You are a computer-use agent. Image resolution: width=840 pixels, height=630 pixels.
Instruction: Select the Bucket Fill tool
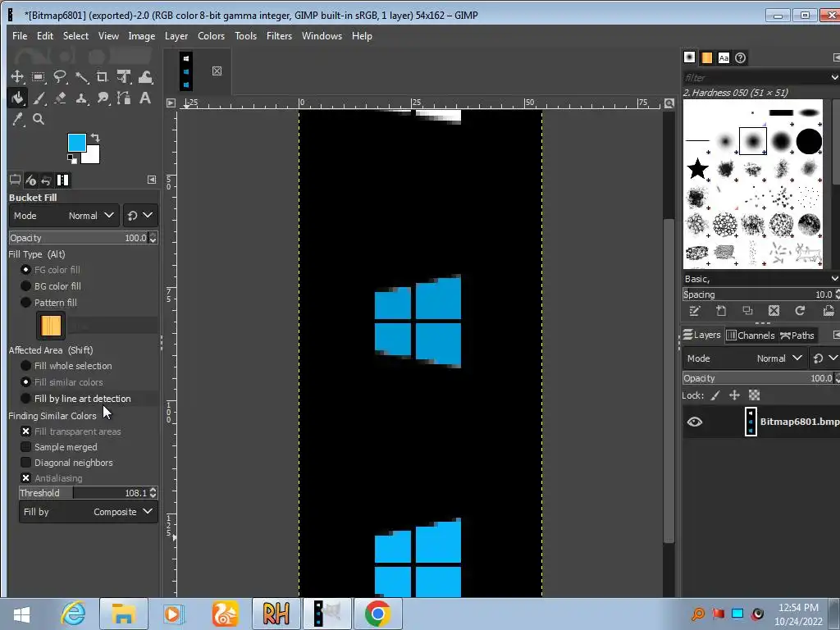(x=17, y=98)
